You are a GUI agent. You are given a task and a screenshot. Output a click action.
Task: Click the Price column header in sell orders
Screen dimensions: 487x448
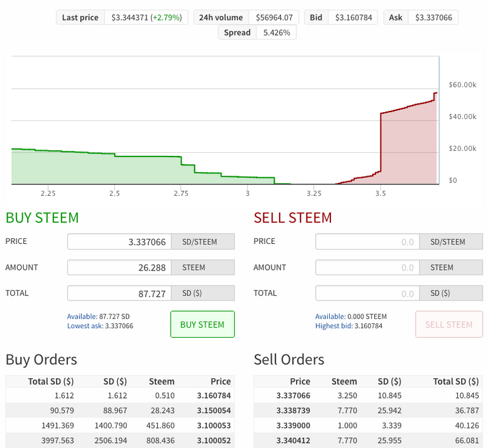click(x=300, y=381)
